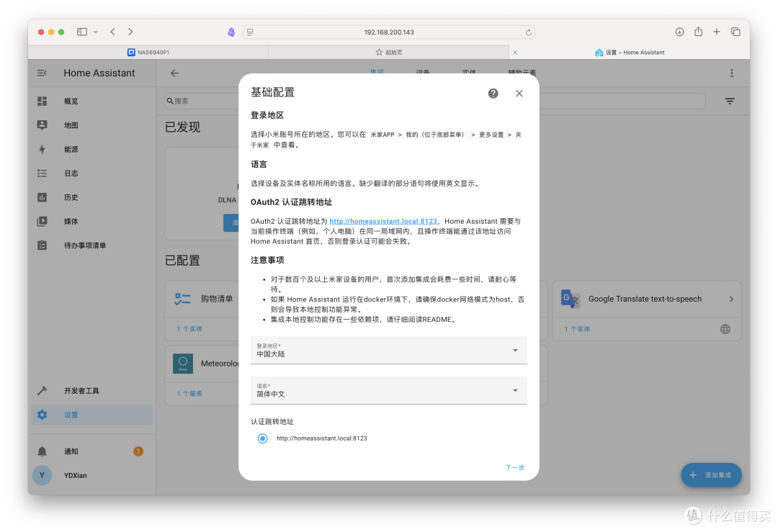Open 地图 in the sidebar
This screenshot has width=778, height=532.
click(91, 125)
